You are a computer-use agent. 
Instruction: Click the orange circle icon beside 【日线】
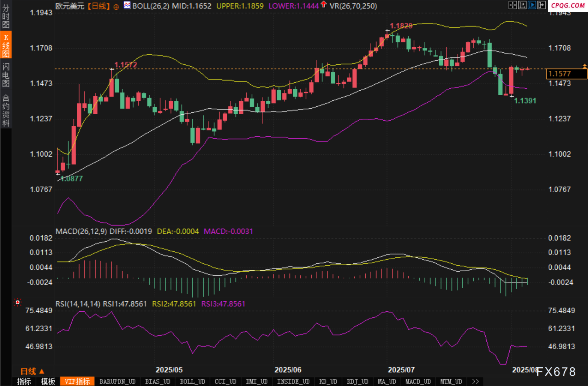point(116,7)
